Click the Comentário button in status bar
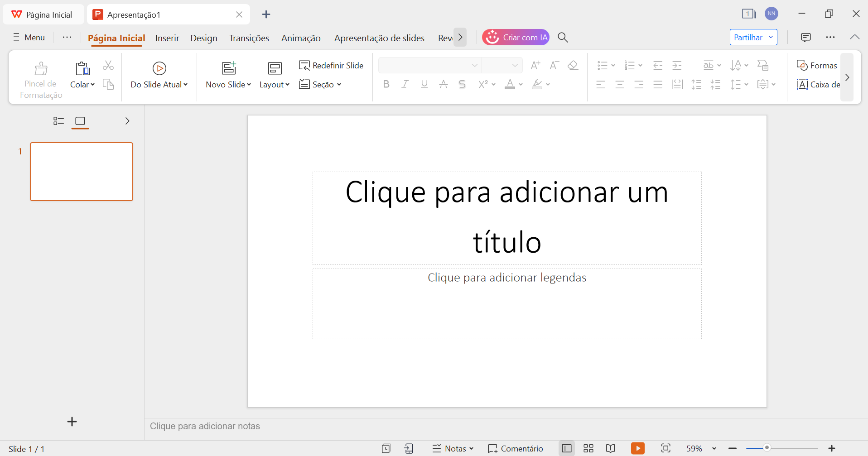This screenshot has width=868, height=456. click(516, 448)
